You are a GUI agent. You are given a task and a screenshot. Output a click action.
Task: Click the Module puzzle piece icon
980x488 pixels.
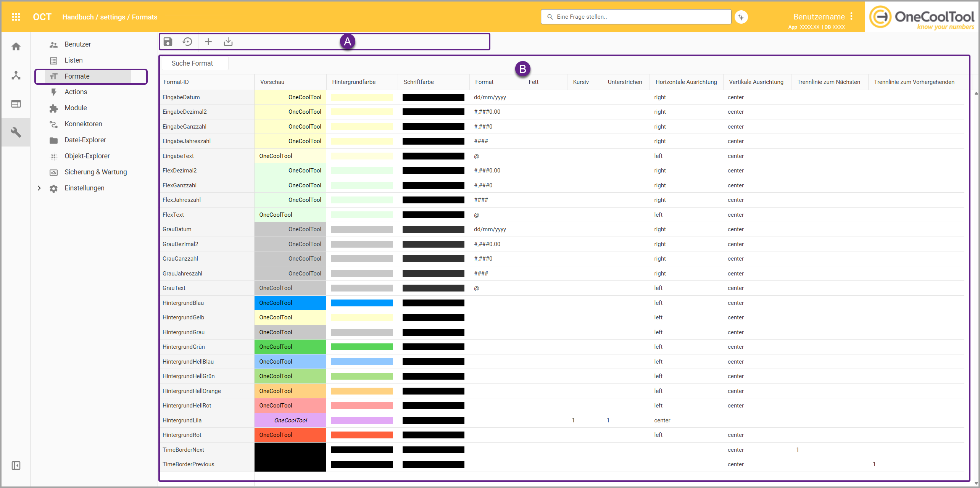[x=54, y=108]
